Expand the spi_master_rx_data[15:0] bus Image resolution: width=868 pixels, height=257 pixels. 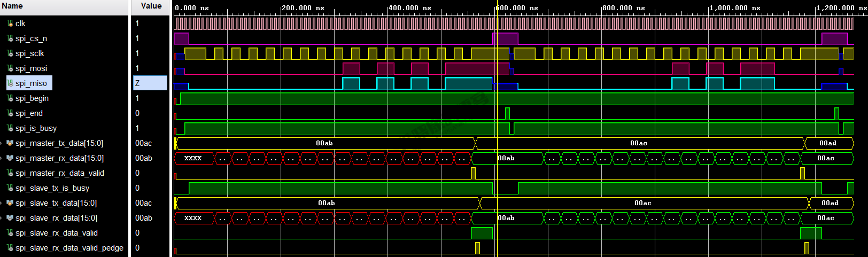tap(2, 158)
